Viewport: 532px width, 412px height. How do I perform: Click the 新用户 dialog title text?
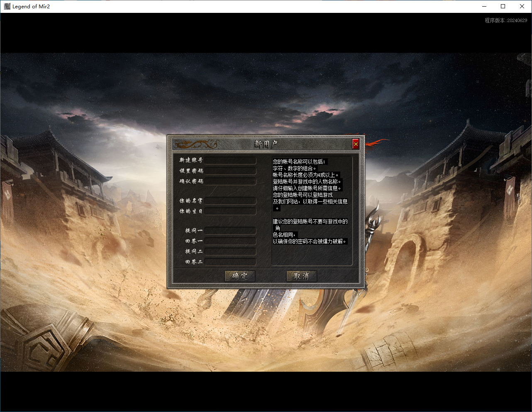pyautogui.click(x=266, y=144)
